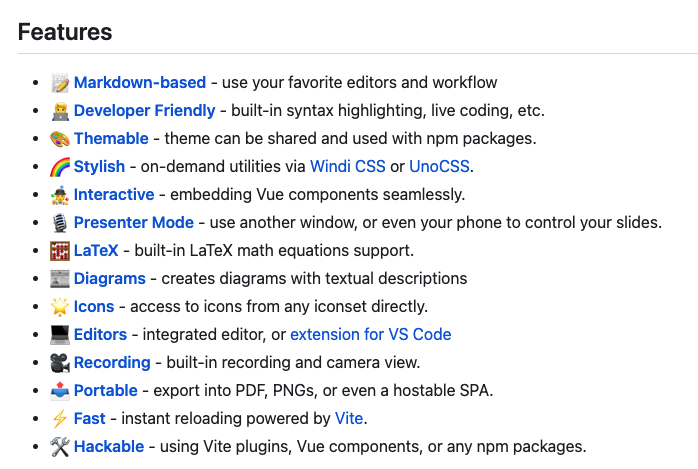This screenshot has height=469, width=698.
Task: Click the rainbow emoji beside Stylish
Action: (59, 167)
